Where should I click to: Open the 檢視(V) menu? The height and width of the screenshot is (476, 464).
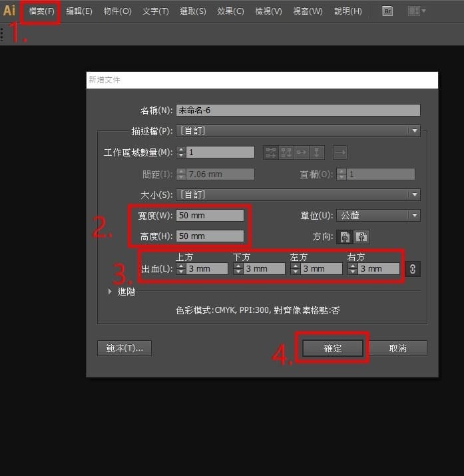tap(268, 11)
